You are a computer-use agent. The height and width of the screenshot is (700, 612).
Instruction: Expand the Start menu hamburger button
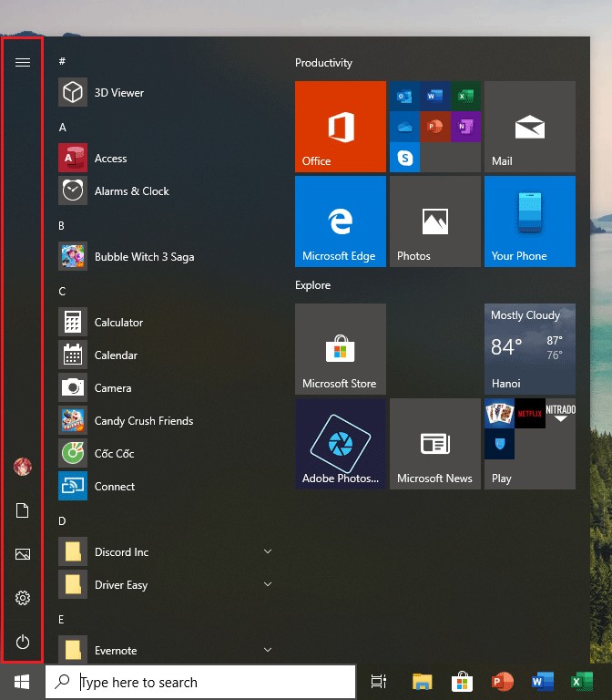[x=23, y=62]
